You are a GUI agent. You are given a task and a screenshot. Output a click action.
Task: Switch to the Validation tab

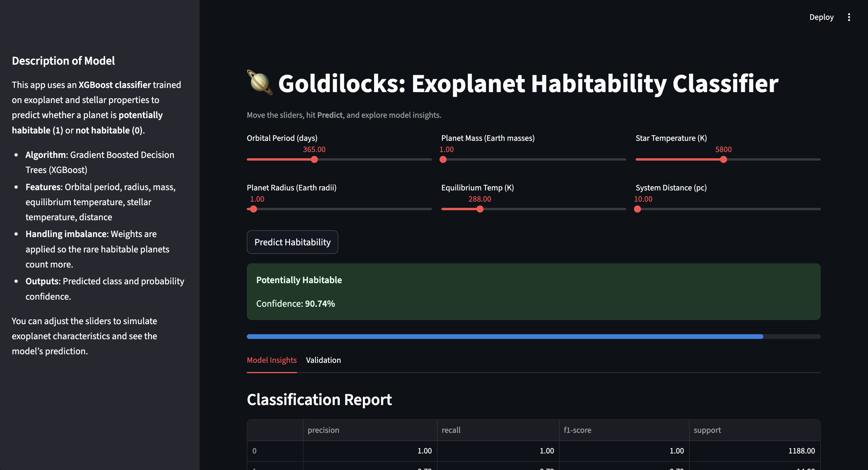pyautogui.click(x=323, y=360)
